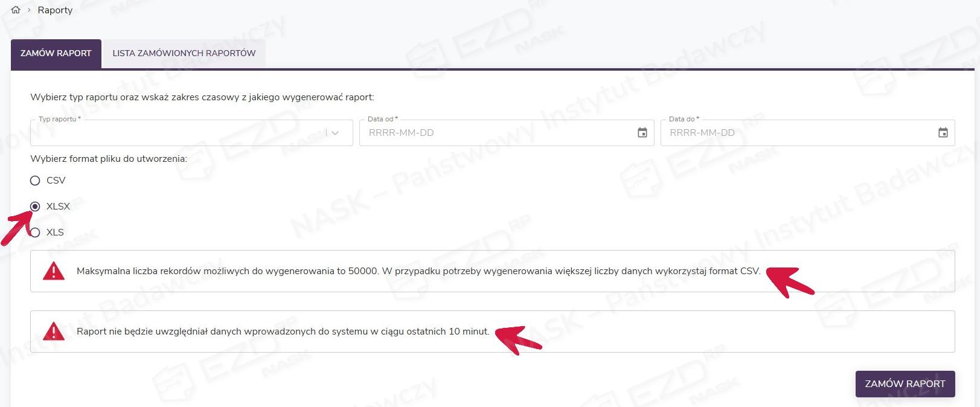
Task: Click the CSV label text
Action: (x=56, y=181)
